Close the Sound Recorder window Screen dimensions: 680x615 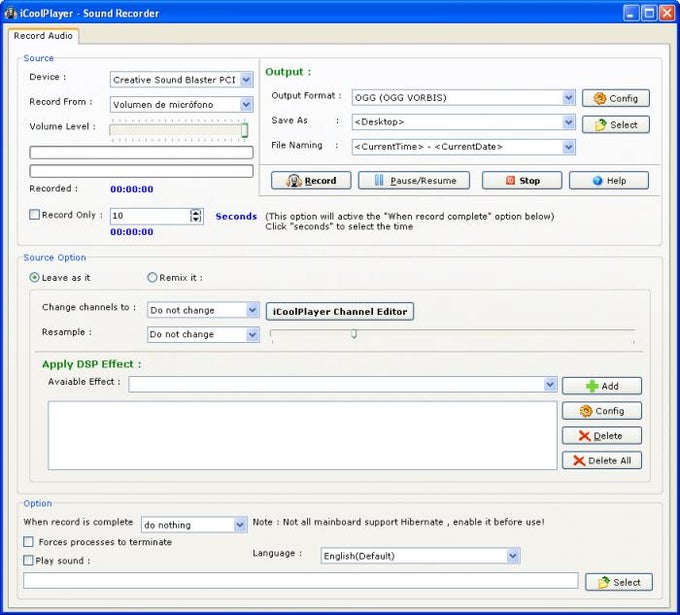pyautogui.click(x=667, y=13)
